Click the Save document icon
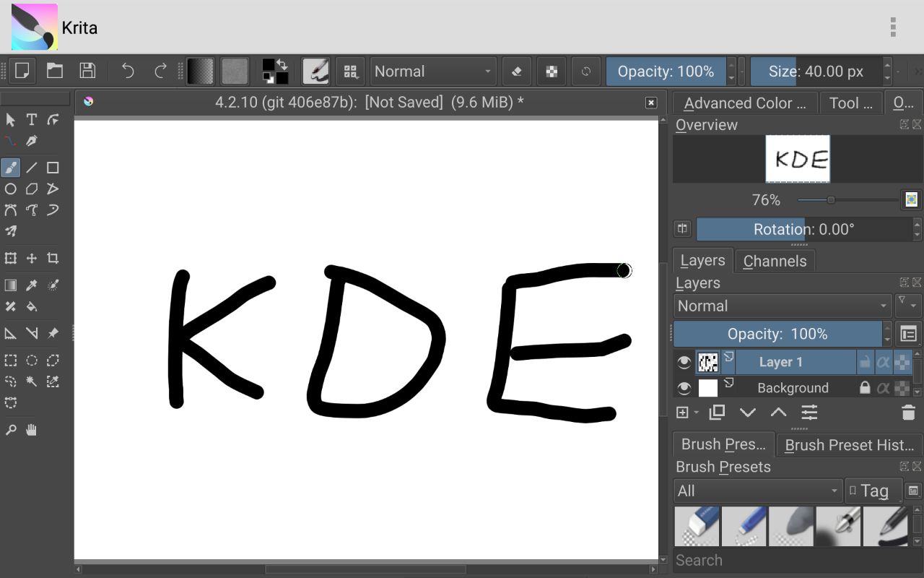Image resolution: width=924 pixels, height=578 pixels. pos(87,71)
